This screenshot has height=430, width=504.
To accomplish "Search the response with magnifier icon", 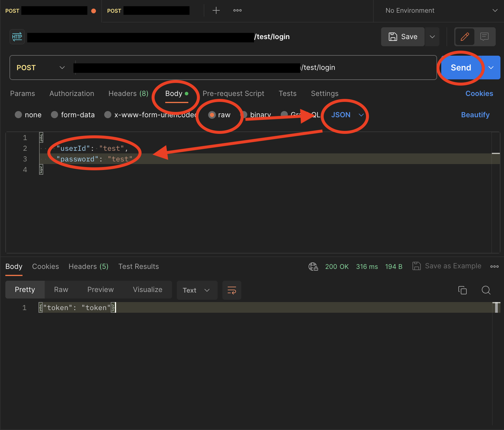I will pos(486,290).
